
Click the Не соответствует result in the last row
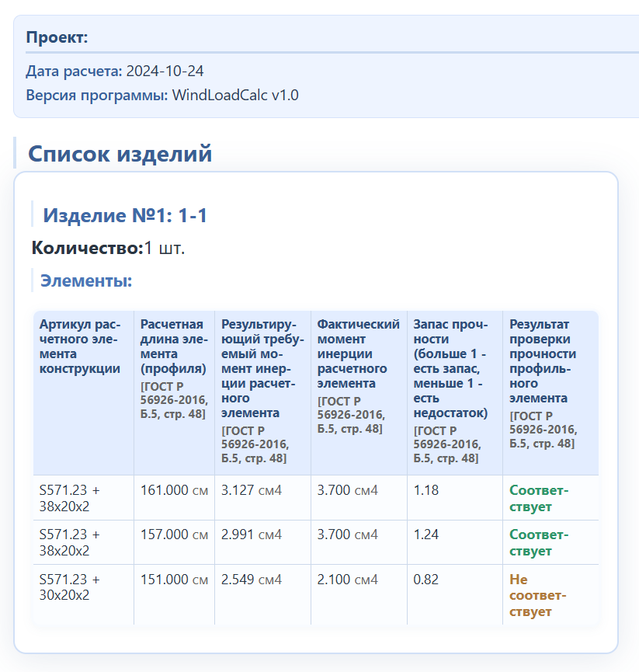tap(534, 597)
